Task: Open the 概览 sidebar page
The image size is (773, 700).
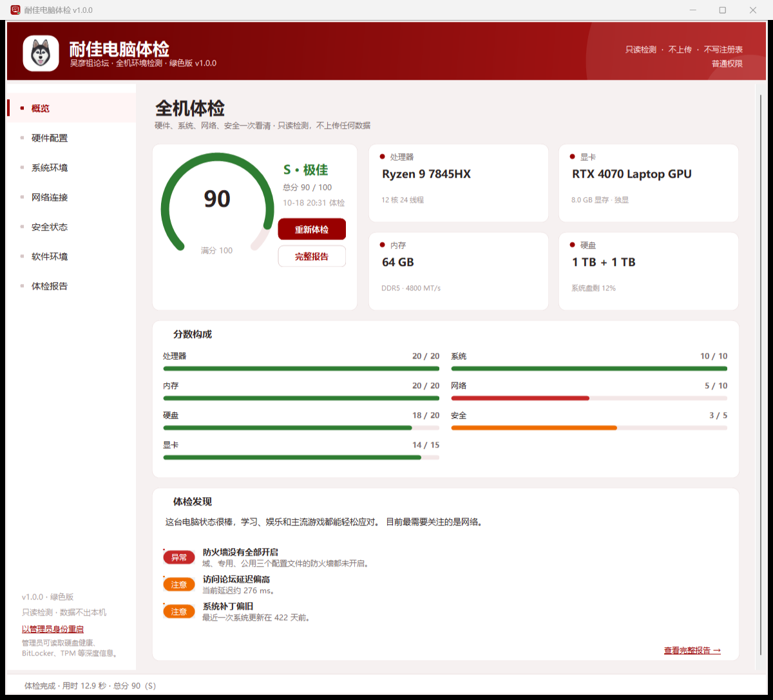Action: click(x=72, y=108)
